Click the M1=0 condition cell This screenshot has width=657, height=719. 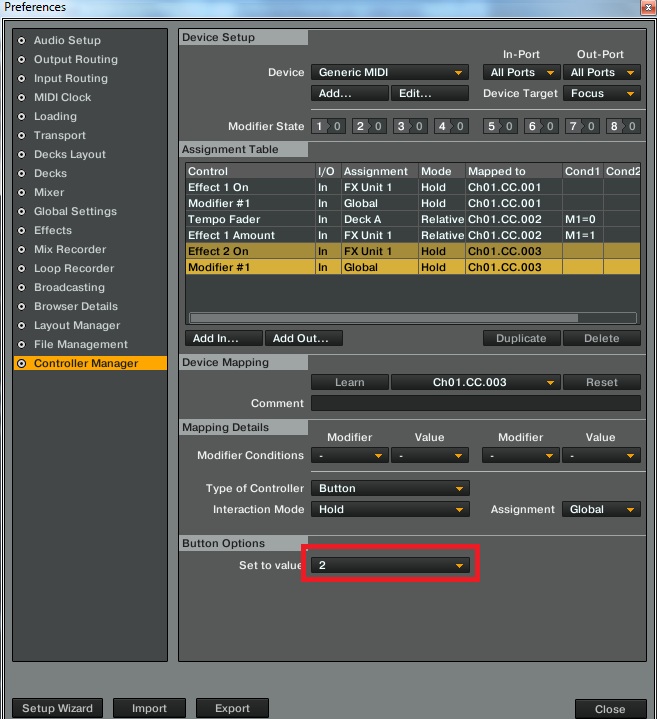pyautogui.click(x=583, y=219)
